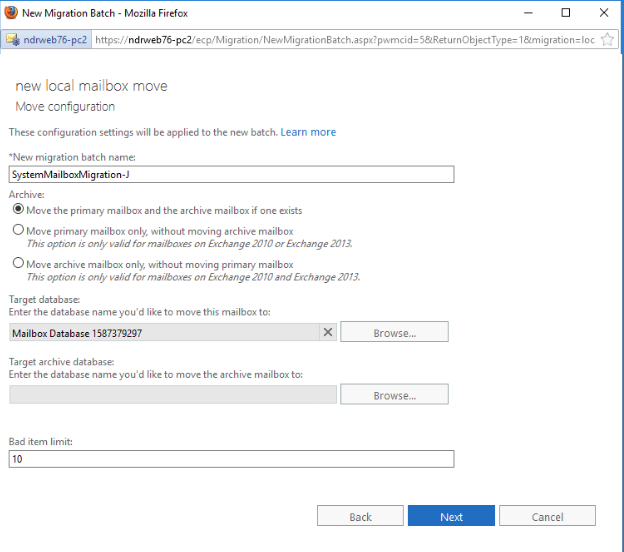
Task: Clear the selected target database with X icon
Action: (328, 332)
